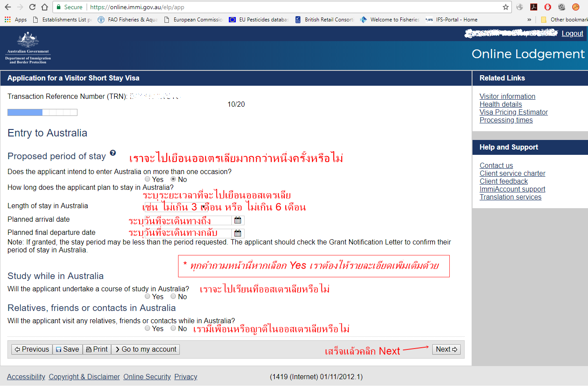Click the Planned arrival date input field
Image resolution: width=588 pixels, height=391 pixels.
(x=188, y=220)
